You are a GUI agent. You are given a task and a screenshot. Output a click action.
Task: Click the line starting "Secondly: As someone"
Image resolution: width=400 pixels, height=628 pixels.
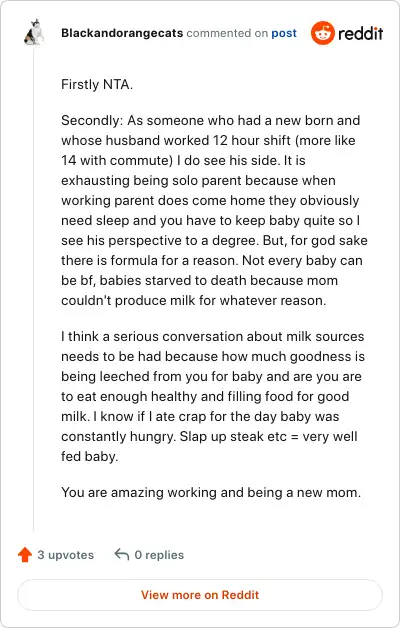[x=211, y=121]
